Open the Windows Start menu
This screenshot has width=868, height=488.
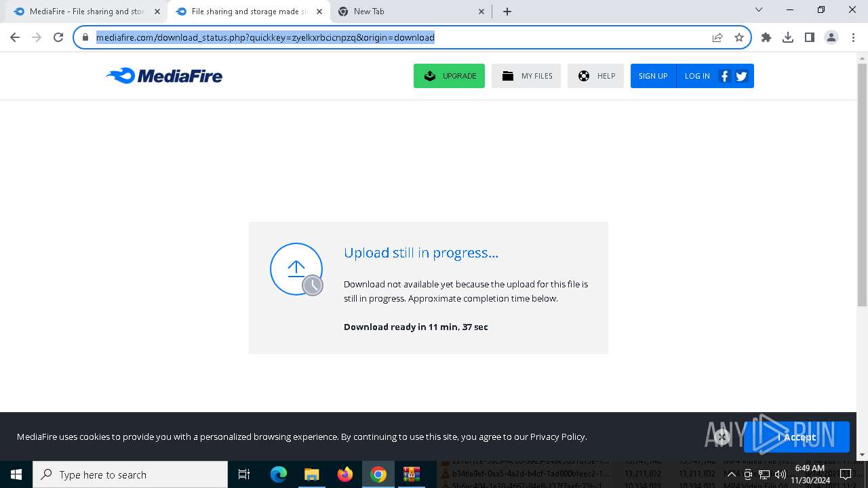click(x=16, y=474)
